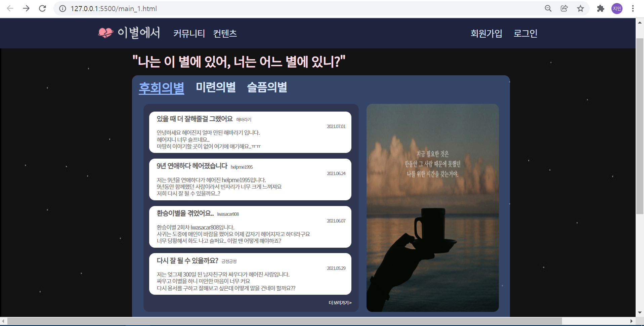Open 더 보러가기 to see more posts
This screenshot has height=326, width=644.
coord(340,302)
